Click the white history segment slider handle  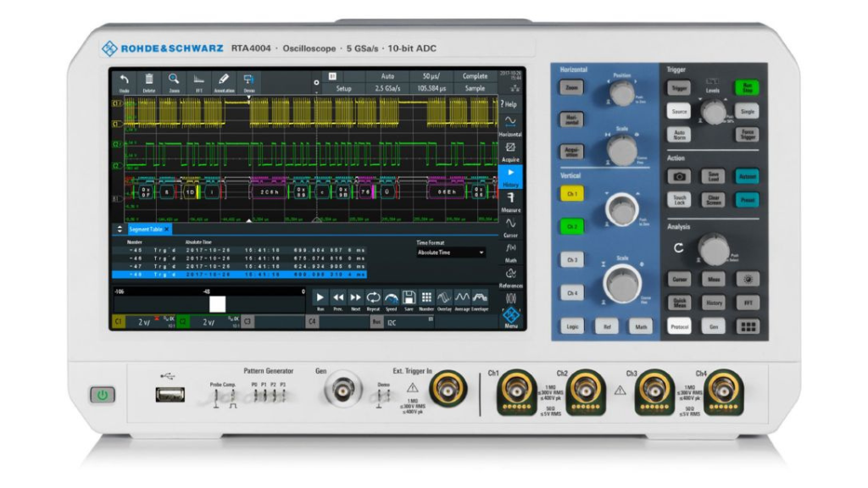(218, 303)
